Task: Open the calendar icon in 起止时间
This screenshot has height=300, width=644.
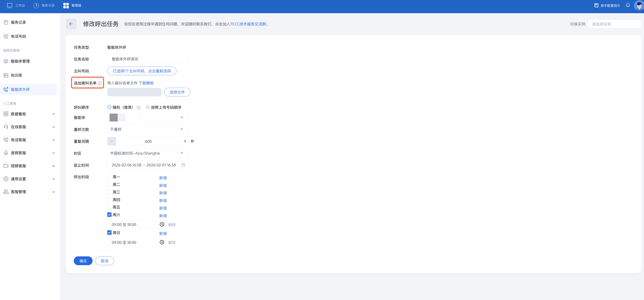Action: [183, 165]
